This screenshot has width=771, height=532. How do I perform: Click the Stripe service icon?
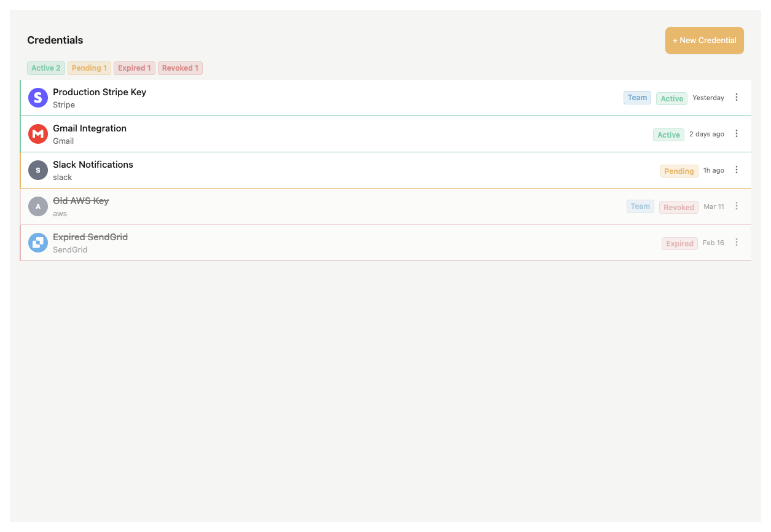pyautogui.click(x=37, y=97)
